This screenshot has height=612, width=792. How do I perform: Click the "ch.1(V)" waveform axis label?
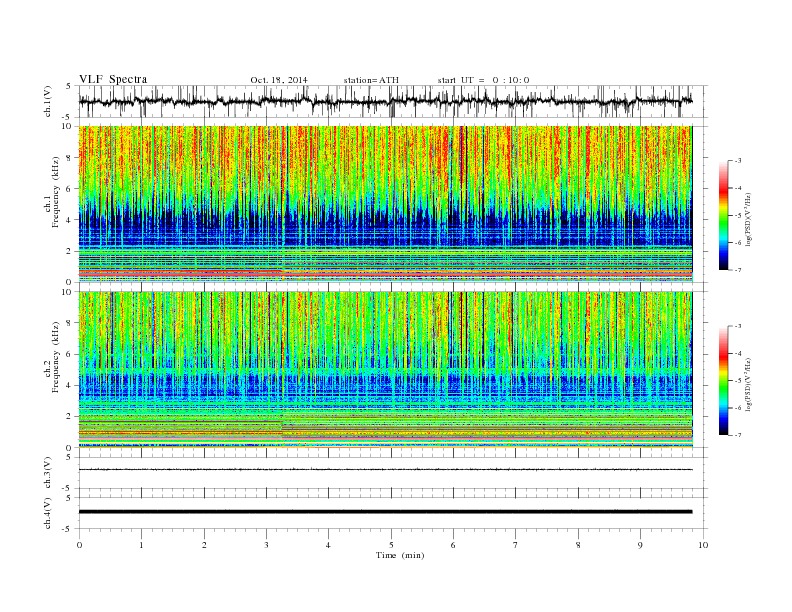pyautogui.click(x=48, y=101)
